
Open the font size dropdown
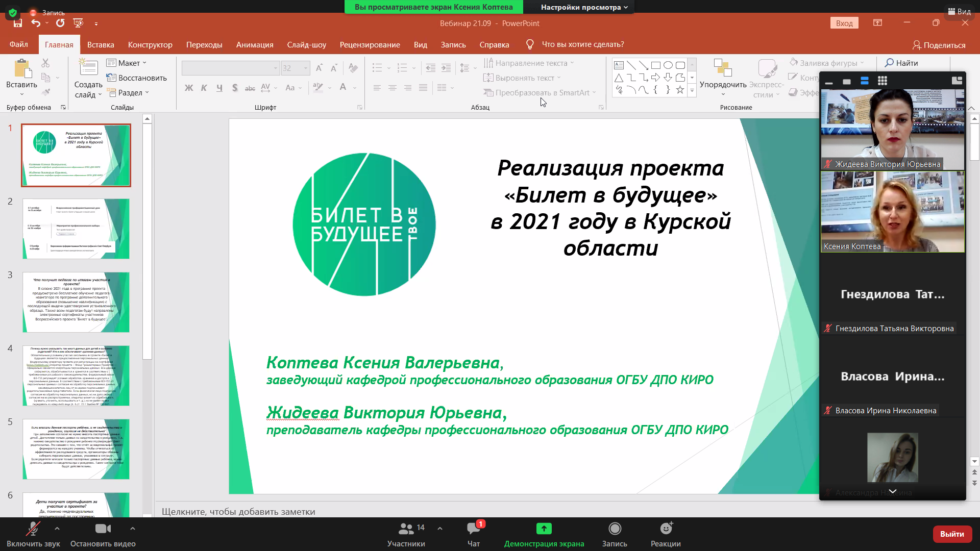tap(306, 68)
